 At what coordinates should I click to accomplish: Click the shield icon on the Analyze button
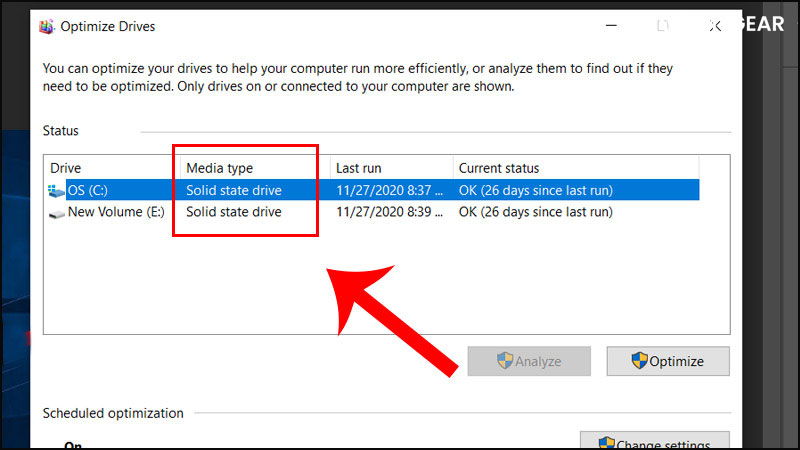point(505,361)
